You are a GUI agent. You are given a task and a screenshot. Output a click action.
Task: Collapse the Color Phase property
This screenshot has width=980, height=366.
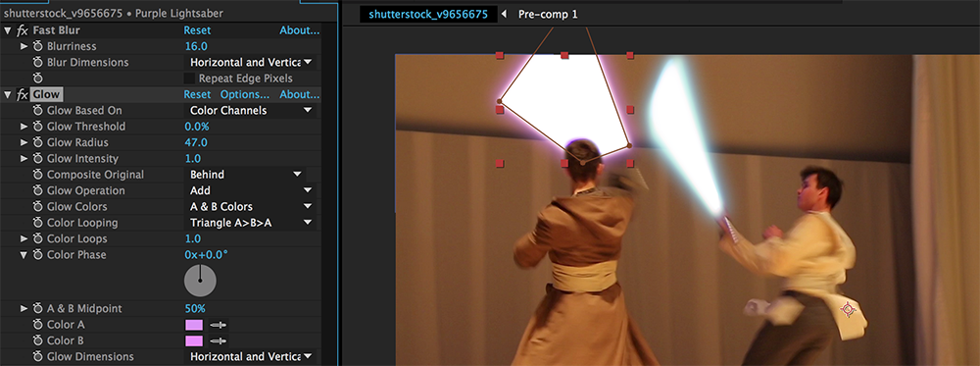[x=24, y=255]
